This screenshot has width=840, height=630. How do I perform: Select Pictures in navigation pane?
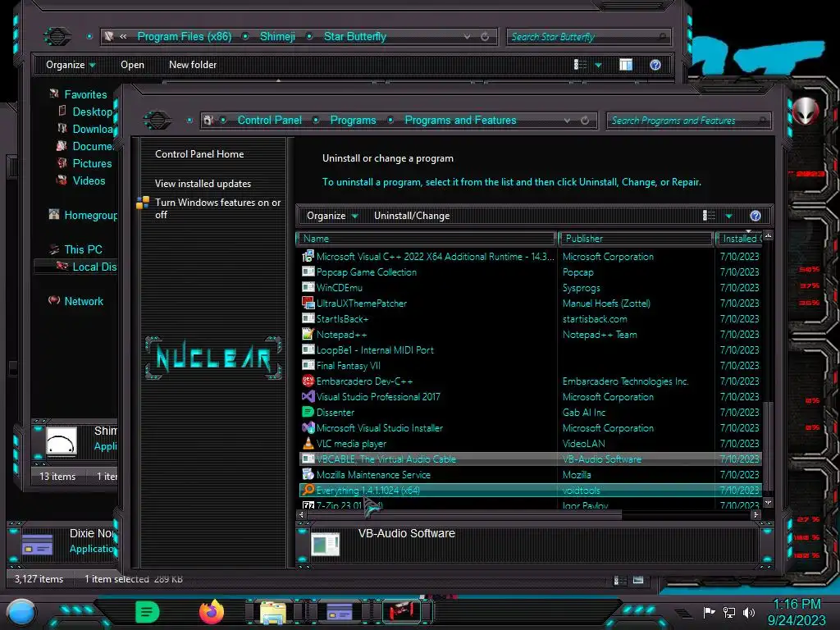92,163
